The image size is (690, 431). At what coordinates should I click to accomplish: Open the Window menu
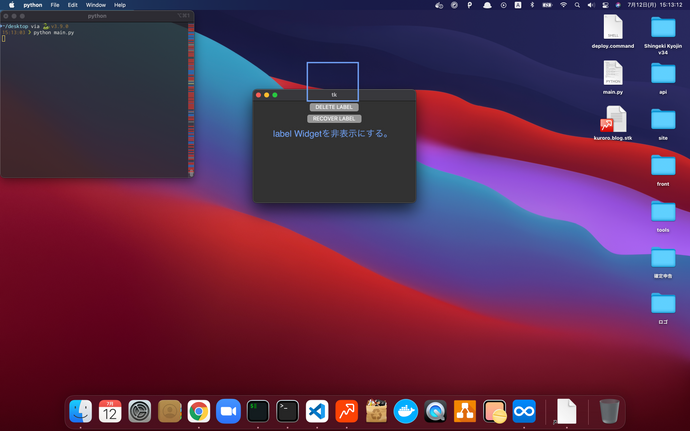click(95, 5)
